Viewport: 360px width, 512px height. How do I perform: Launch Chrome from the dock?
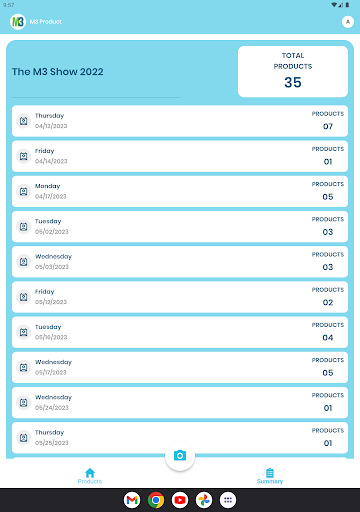coord(156,500)
